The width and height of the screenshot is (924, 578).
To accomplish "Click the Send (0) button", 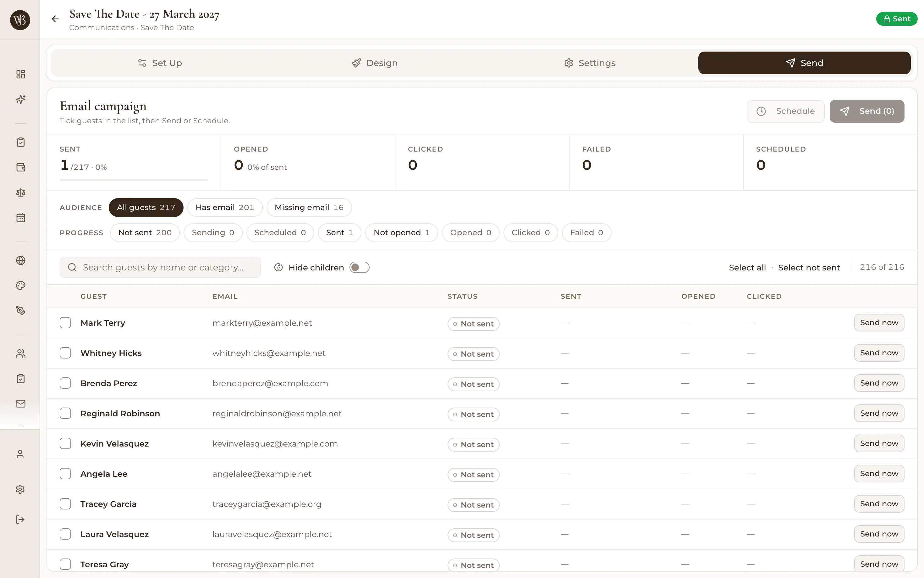I will [x=867, y=111].
